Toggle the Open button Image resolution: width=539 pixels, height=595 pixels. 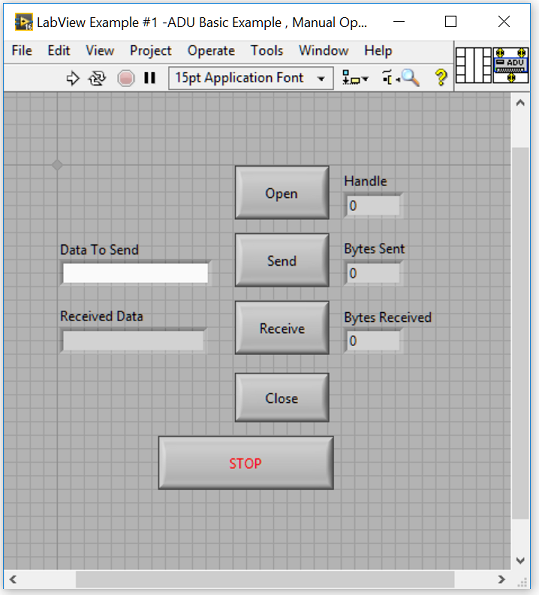point(282,193)
